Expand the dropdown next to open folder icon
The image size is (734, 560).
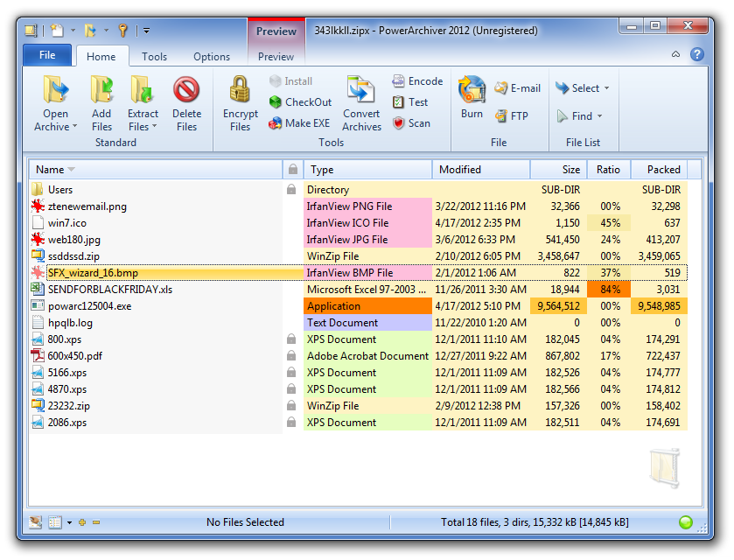point(106,31)
